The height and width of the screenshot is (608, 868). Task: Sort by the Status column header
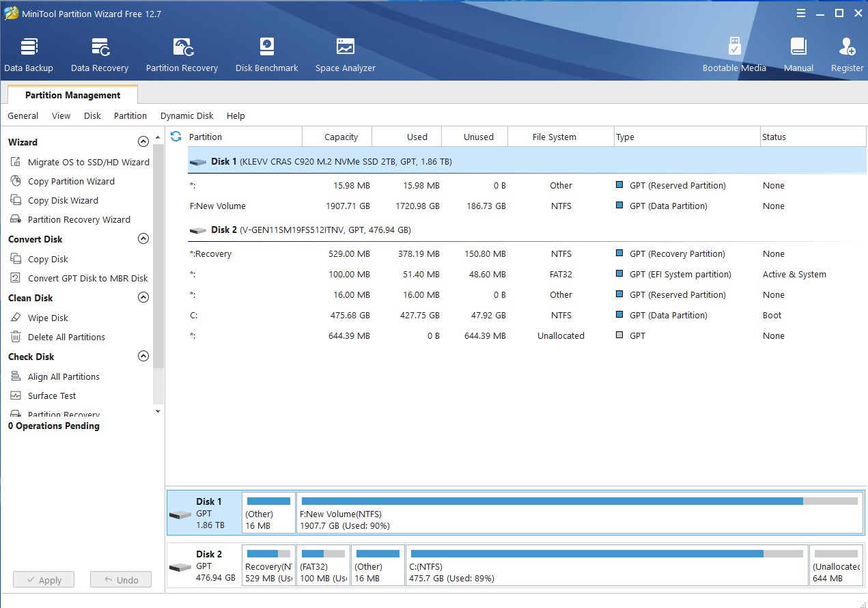pyautogui.click(x=813, y=137)
